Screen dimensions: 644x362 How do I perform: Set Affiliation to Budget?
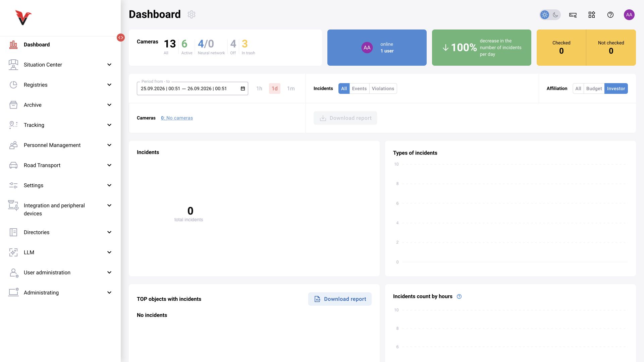pos(594,88)
